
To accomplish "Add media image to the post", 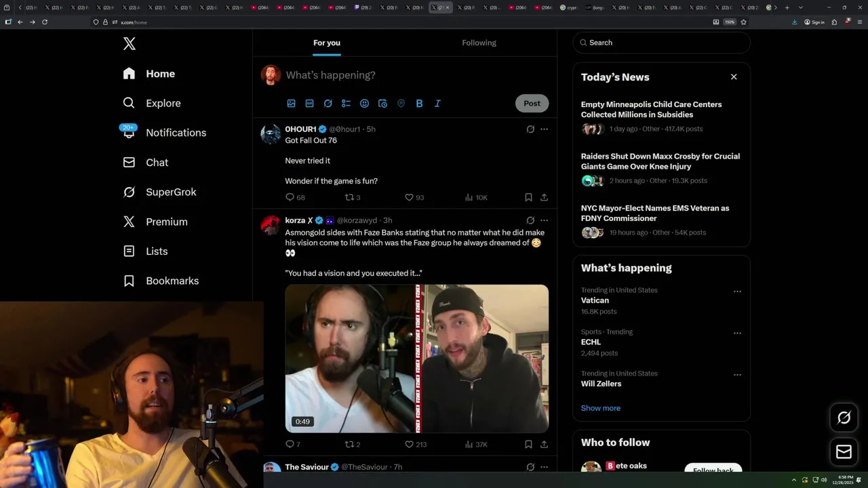I will coord(292,104).
